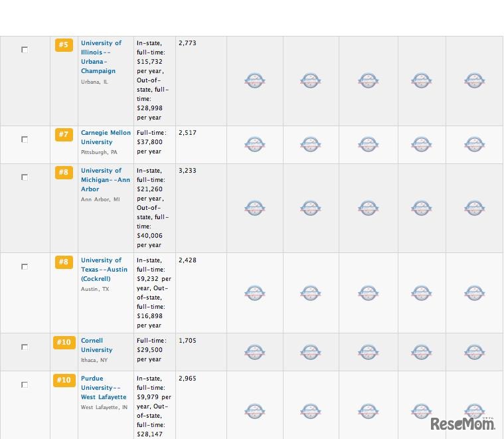Open University of Illinois Urbana-Champaign link
Image resolution: width=504 pixels, height=439 pixels.
coord(101,57)
